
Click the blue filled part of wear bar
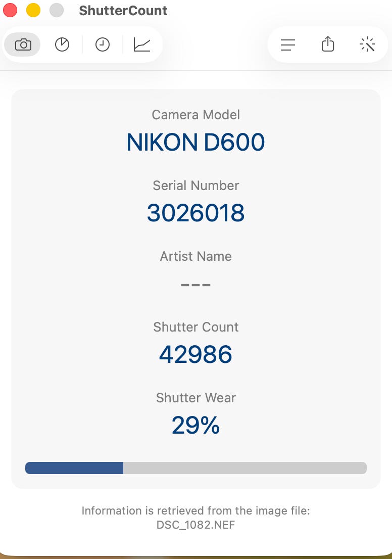click(74, 468)
